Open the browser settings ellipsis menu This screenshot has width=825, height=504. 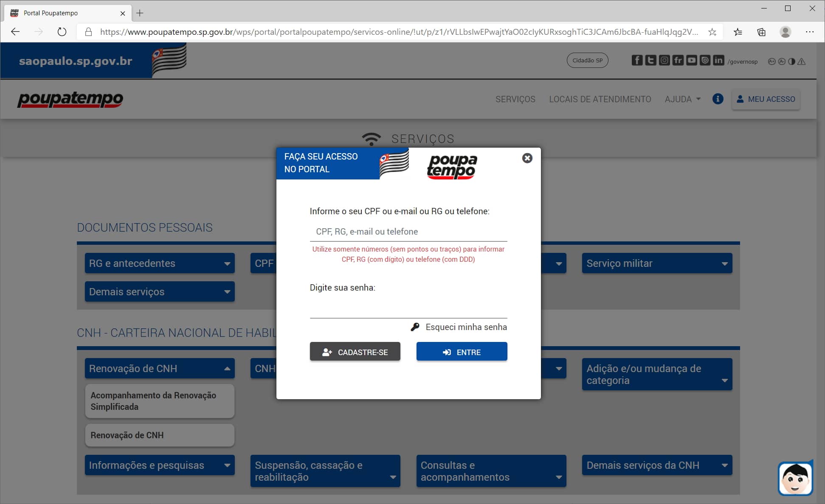point(810,32)
